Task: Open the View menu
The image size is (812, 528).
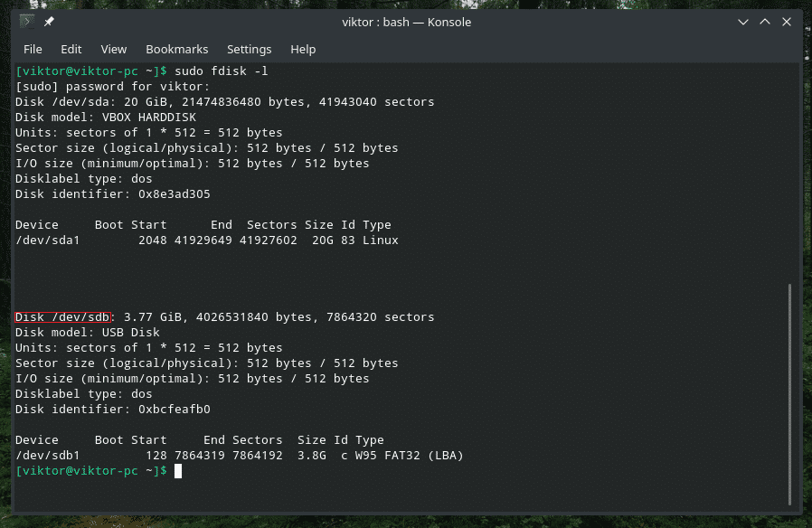Action: (113, 50)
